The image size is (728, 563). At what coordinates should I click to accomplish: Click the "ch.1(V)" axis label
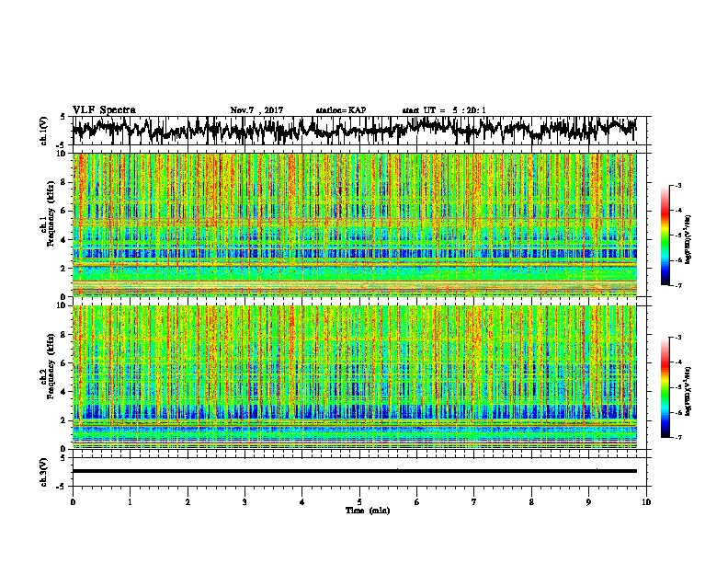point(44,131)
